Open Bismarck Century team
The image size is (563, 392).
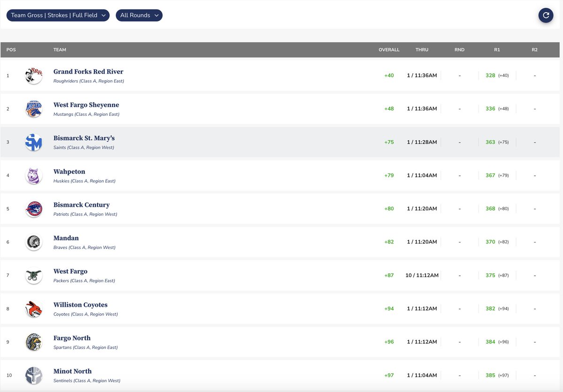pyautogui.click(x=82, y=205)
